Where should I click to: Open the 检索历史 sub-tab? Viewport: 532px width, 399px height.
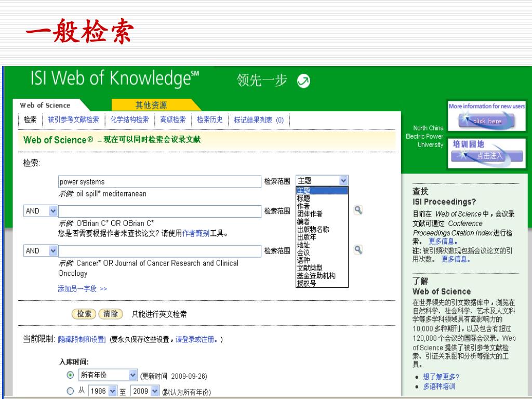pyautogui.click(x=210, y=119)
